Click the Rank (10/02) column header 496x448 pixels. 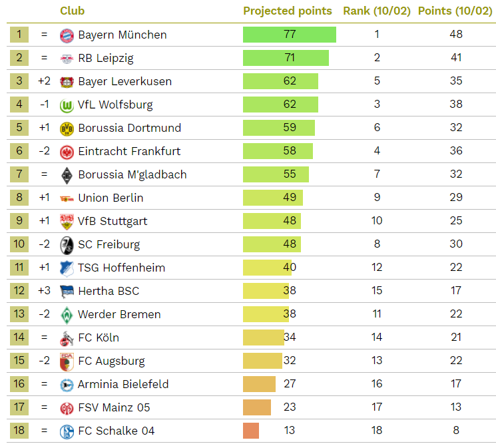376,11
